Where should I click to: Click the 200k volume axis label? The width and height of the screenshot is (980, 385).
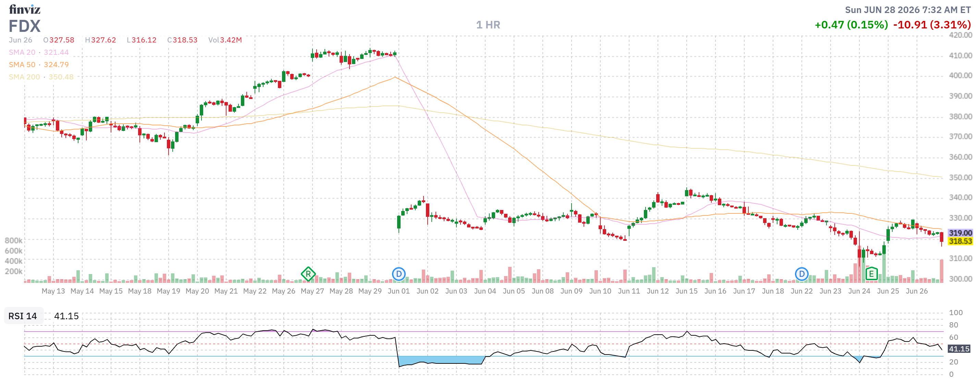[x=14, y=271]
